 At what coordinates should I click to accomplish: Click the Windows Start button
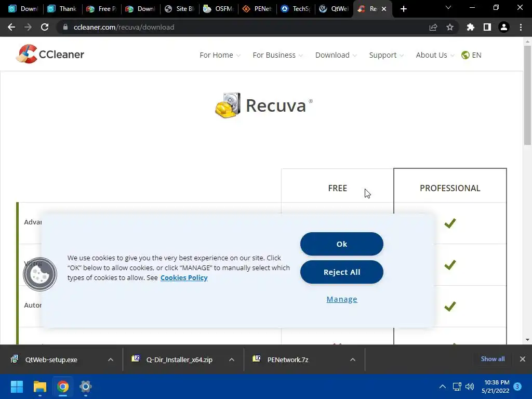pos(17,387)
